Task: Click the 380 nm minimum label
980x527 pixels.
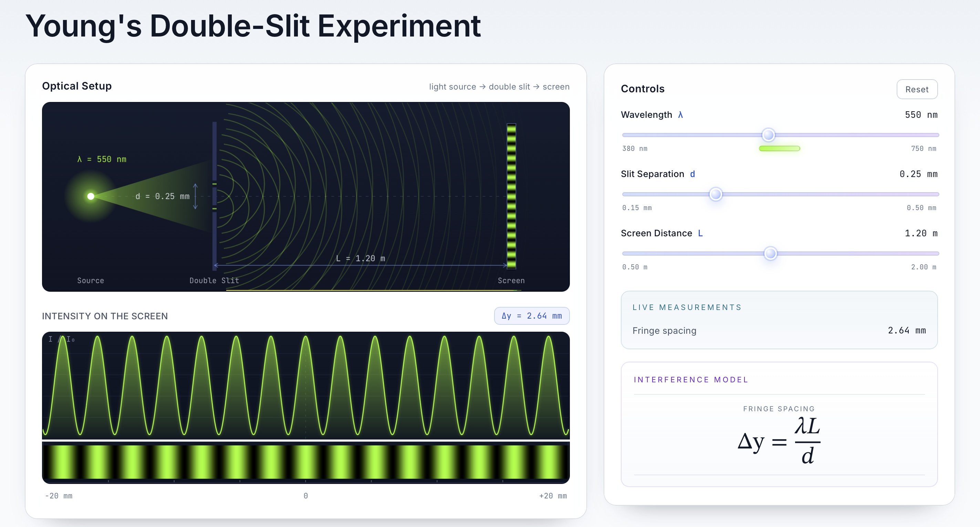Action: 635,148
